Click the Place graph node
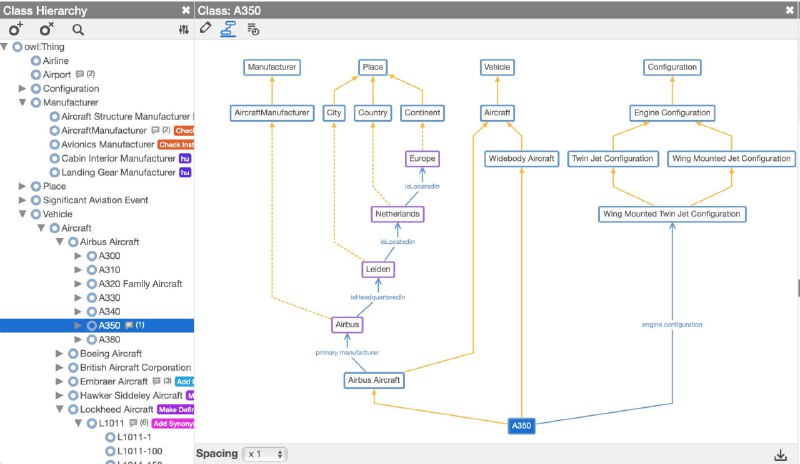This screenshot has height=464, width=800. (x=372, y=67)
